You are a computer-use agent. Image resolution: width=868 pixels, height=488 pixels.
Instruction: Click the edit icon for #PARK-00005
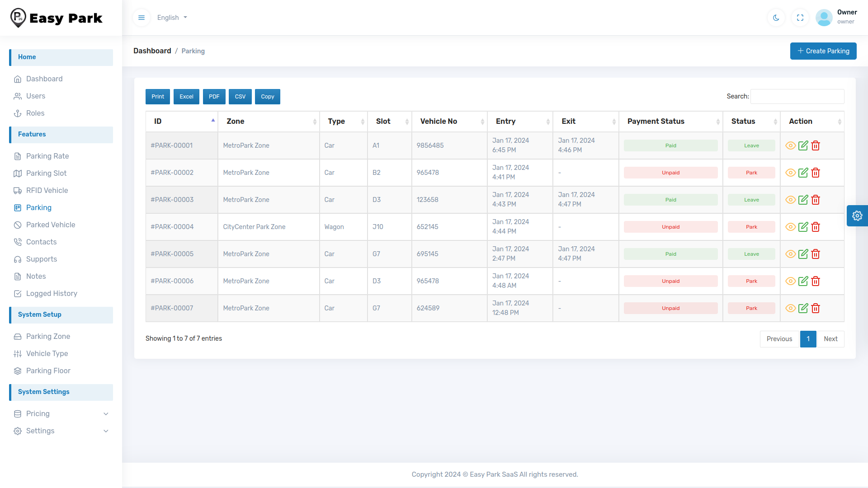[803, 254]
